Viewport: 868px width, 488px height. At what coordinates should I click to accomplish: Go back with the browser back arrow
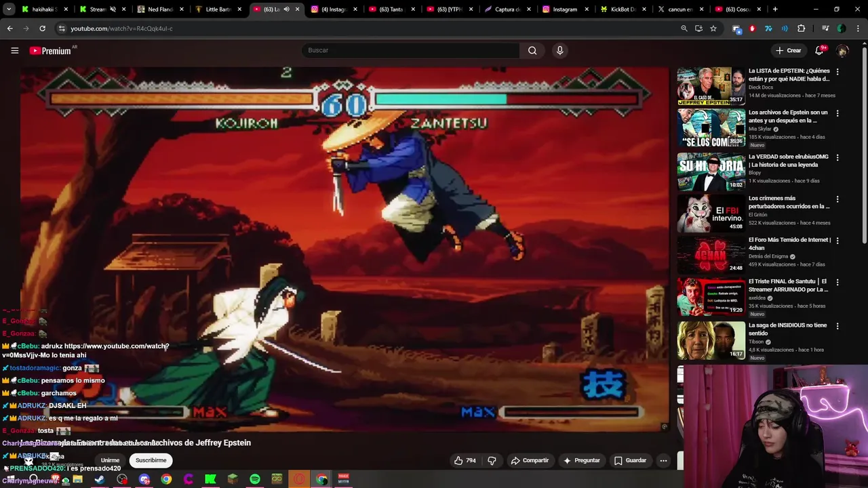click(9, 28)
